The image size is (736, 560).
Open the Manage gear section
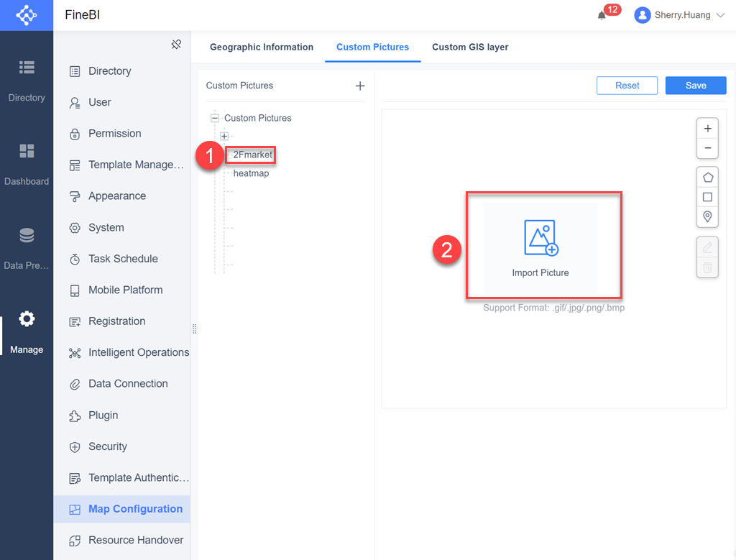[x=27, y=332]
